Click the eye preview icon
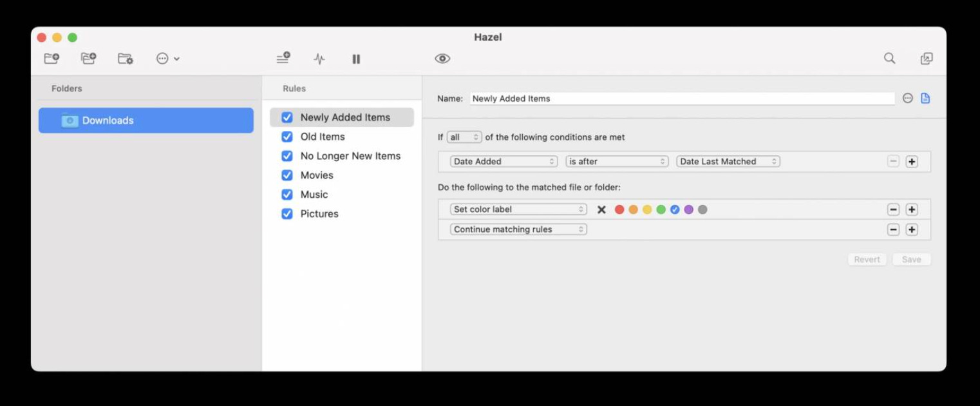The image size is (980, 406). (442, 59)
